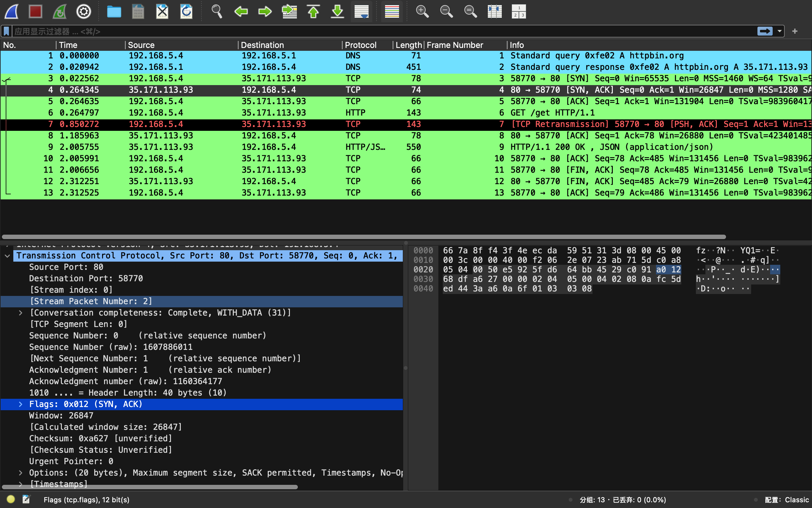Open a capture file folder icon
The image size is (812, 508).
click(x=114, y=11)
